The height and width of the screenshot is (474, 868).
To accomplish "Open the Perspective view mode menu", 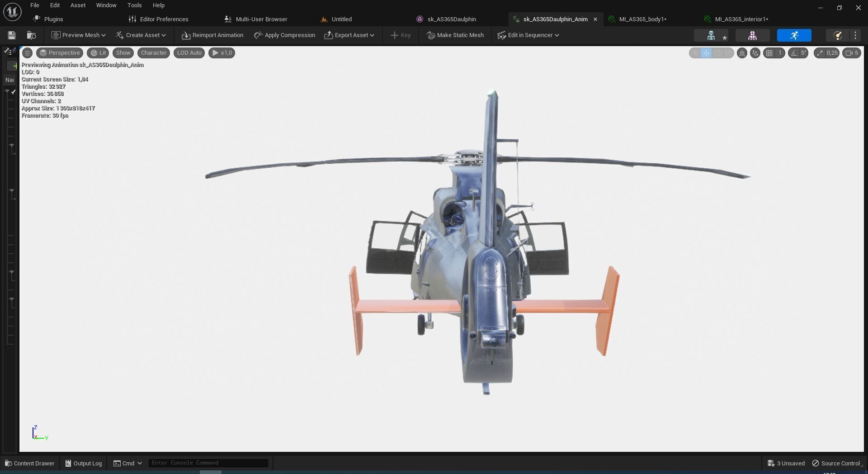I will pyautogui.click(x=60, y=53).
